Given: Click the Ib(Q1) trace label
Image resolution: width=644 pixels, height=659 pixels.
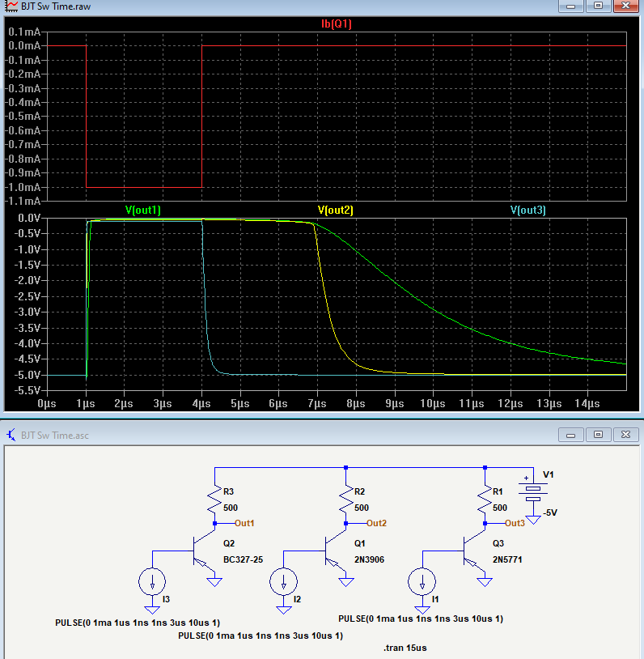Looking at the screenshot, I should [336, 24].
